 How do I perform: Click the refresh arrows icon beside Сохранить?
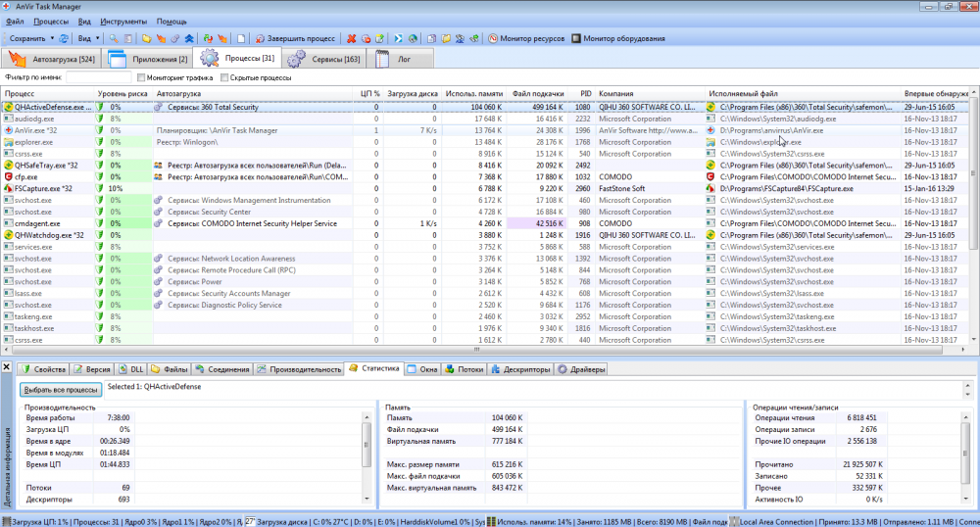click(x=64, y=39)
